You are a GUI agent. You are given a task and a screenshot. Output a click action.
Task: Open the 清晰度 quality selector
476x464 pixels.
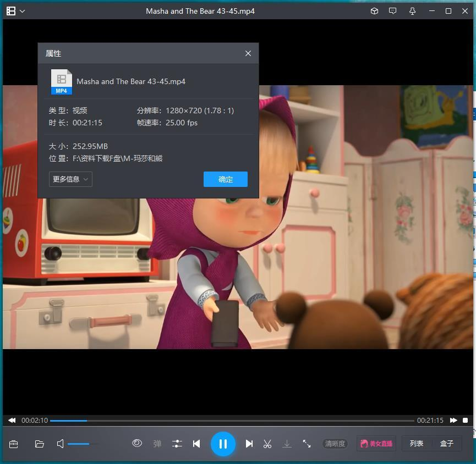335,444
